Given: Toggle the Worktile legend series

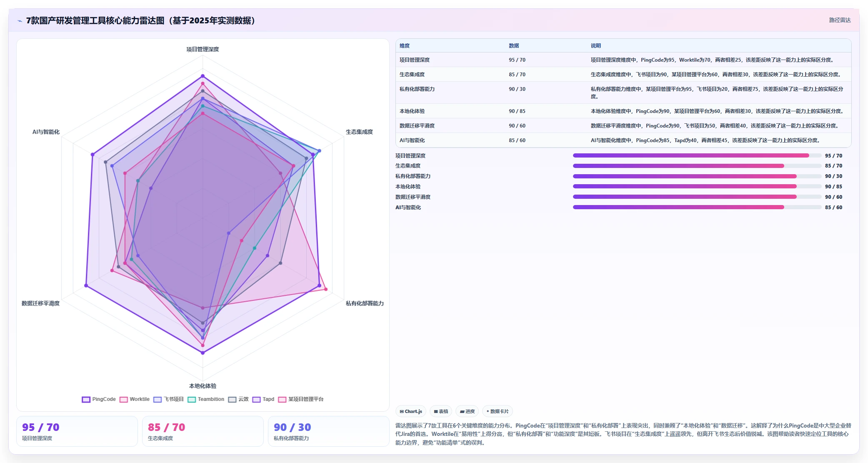Looking at the screenshot, I should pos(135,399).
